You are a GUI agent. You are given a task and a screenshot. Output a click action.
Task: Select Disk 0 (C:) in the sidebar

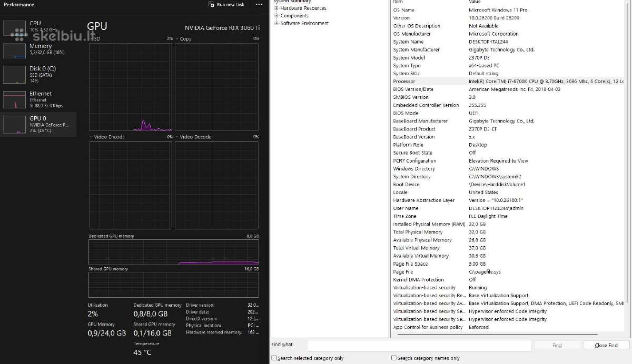38,74
